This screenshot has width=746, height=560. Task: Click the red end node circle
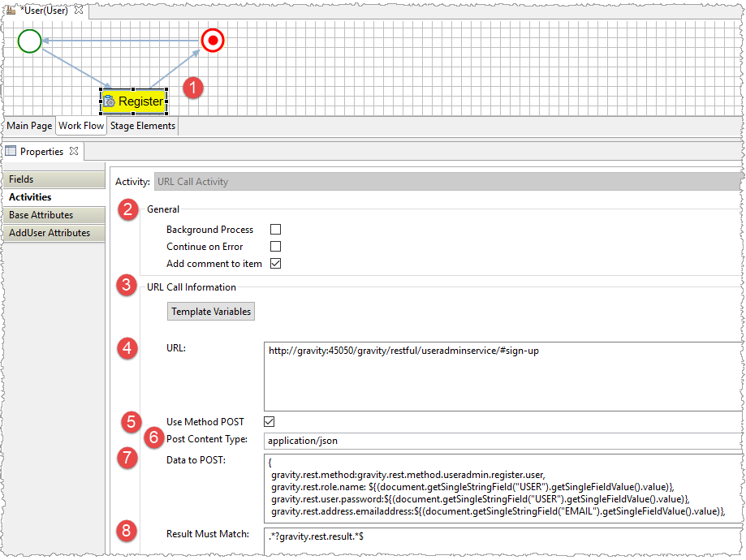pos(213,40)
